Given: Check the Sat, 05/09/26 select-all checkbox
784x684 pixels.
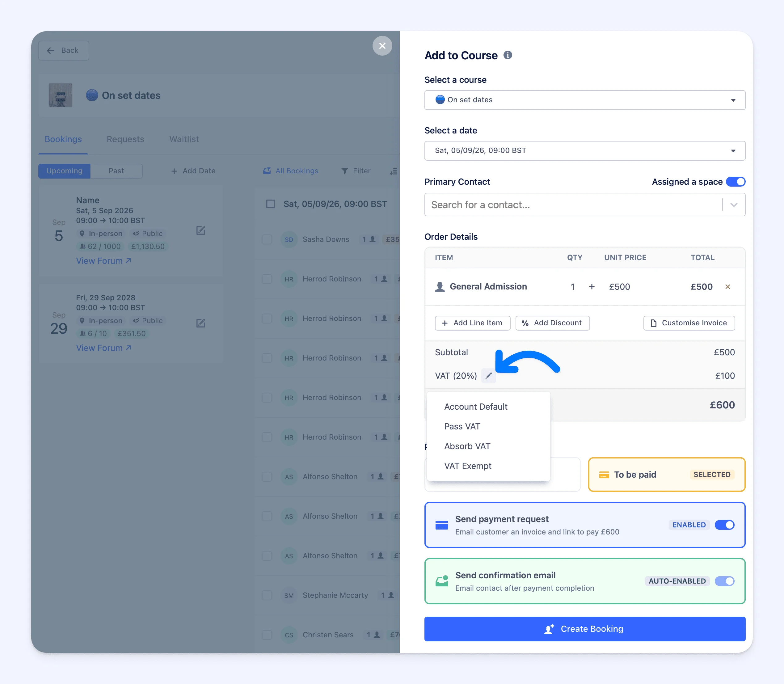Looking at the screenshot, I should [271, 204].
